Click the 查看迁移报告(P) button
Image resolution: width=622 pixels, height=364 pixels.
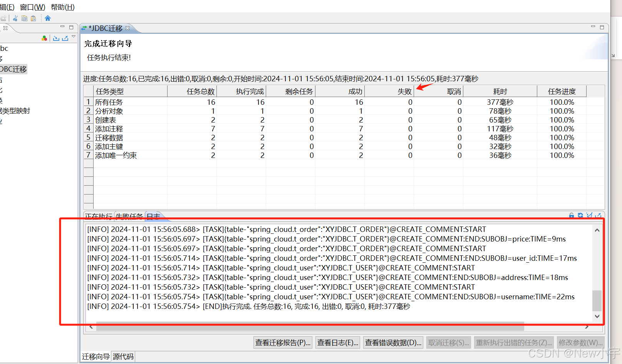pos(283,342)
